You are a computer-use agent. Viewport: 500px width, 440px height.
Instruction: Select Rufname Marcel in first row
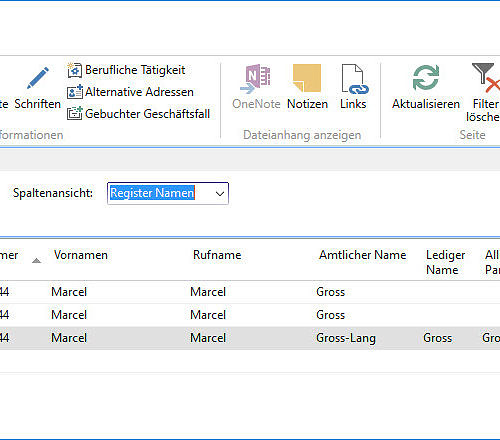point(208,292)
